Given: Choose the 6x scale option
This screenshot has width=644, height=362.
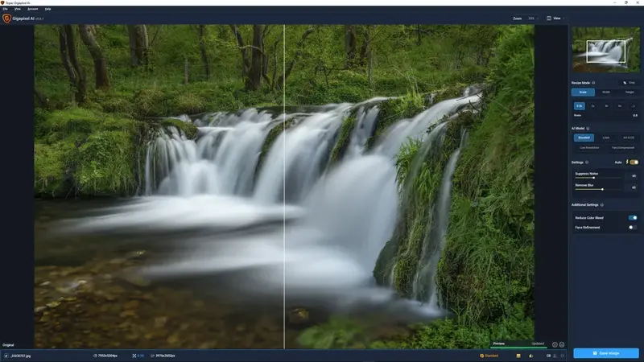Looking at the screenshot, I should pos(620,106).
